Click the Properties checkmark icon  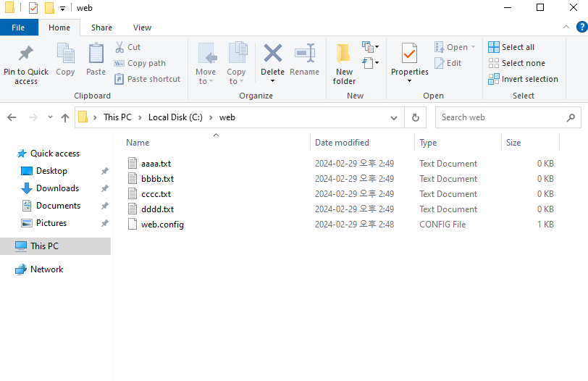point(409,54)
